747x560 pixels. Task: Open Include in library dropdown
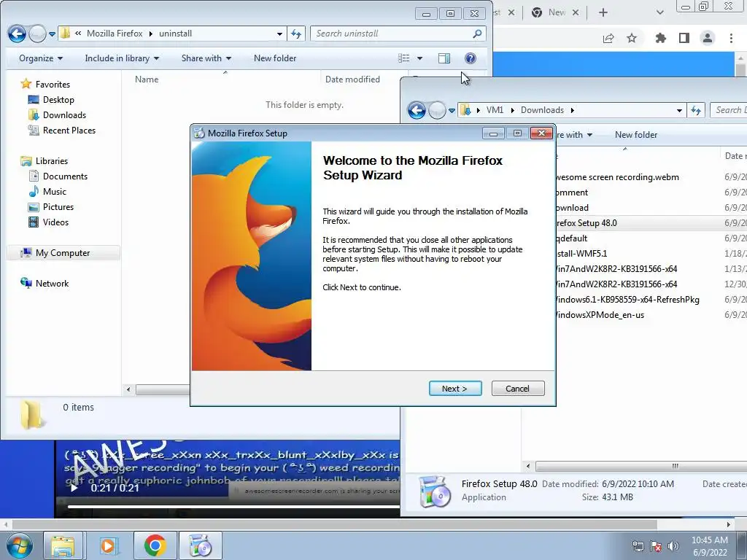(x=122, y=58)
